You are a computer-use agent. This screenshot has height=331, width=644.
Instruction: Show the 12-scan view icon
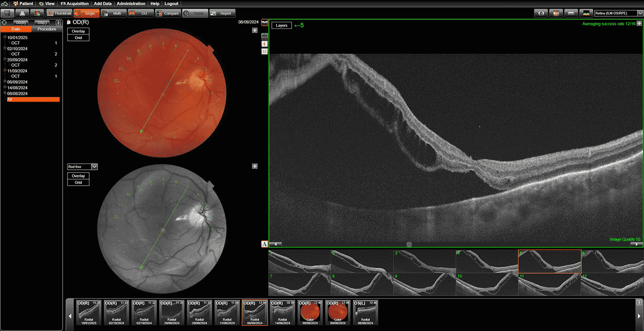tap(264, 52)
